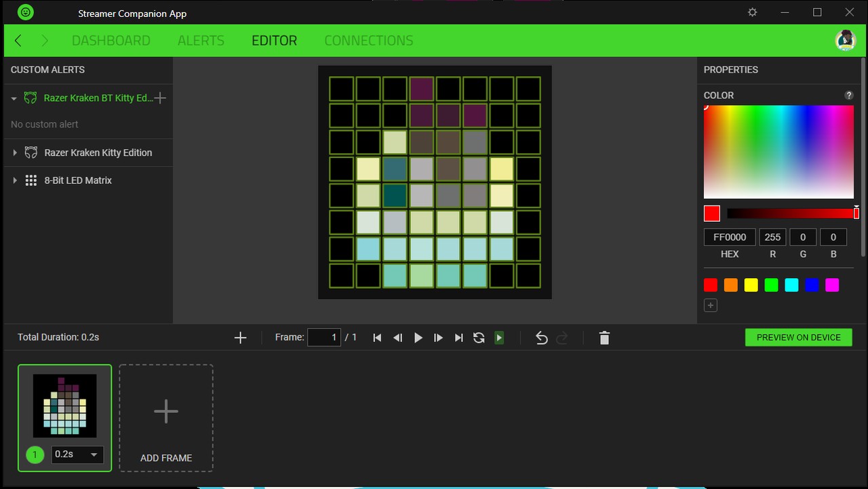
Task: Select the green preset swatch
Action: (x=772, y=285)
